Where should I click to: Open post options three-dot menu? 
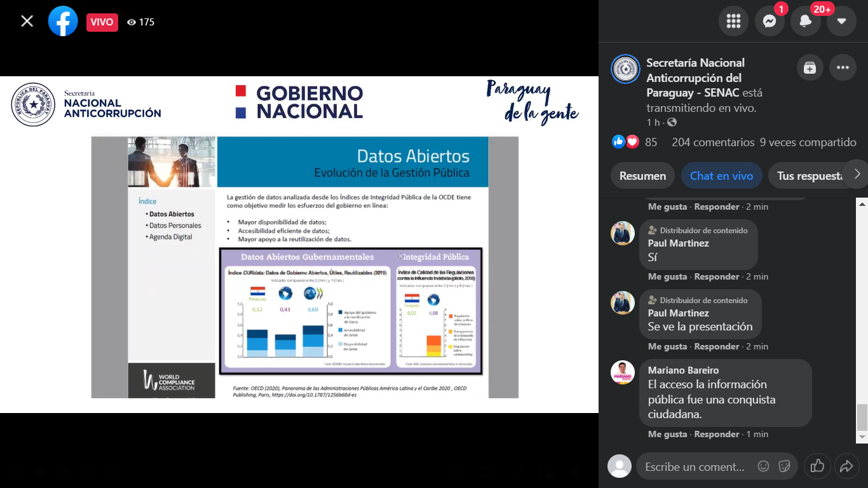843,68
